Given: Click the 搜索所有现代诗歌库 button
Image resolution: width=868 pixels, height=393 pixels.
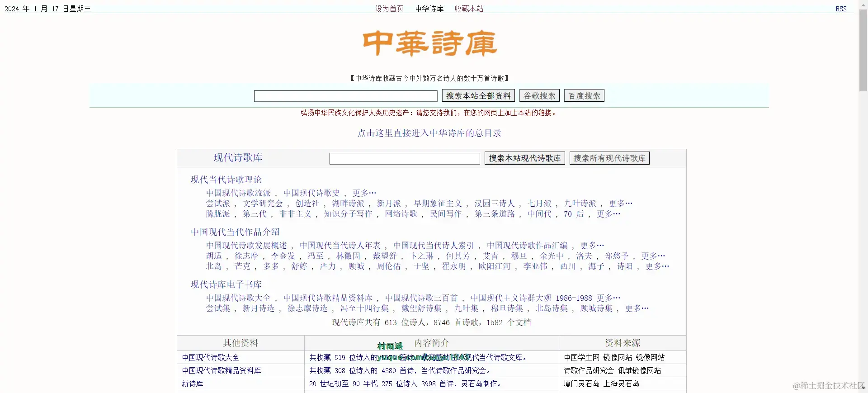Looking at the screenshot, I should point(609,158).
